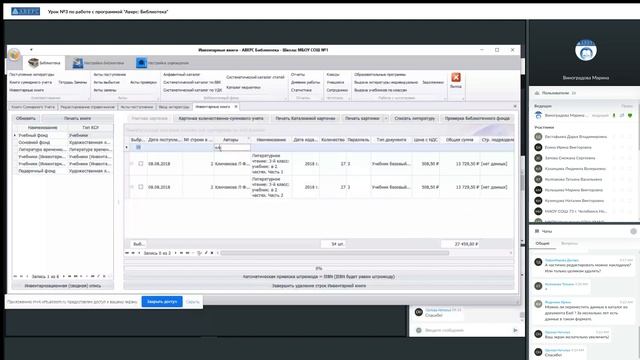640x360 pixels.
Task: Sort by Наименование column in main grid
Action: tap(271, 140)
